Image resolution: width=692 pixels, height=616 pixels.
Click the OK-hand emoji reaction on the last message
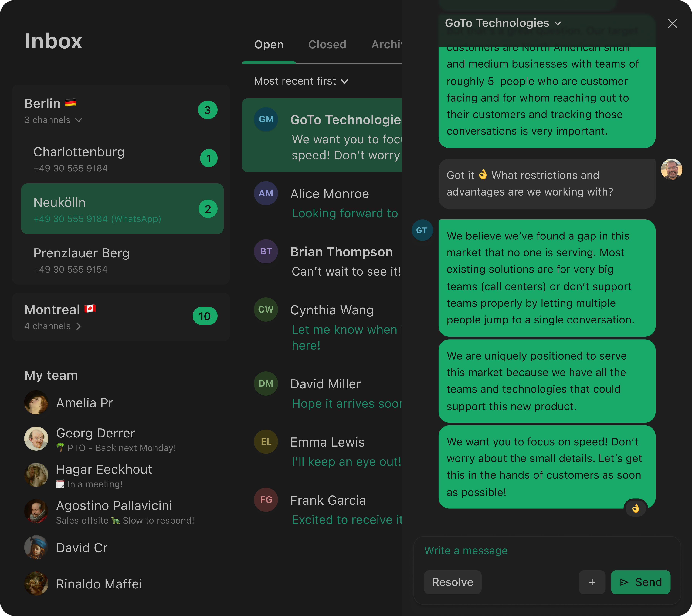[x=636, y=508]
